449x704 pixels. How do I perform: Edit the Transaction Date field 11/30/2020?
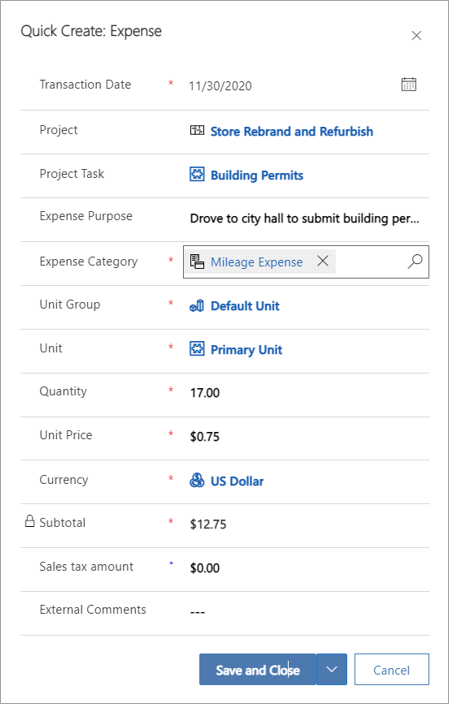click(220, 86)
